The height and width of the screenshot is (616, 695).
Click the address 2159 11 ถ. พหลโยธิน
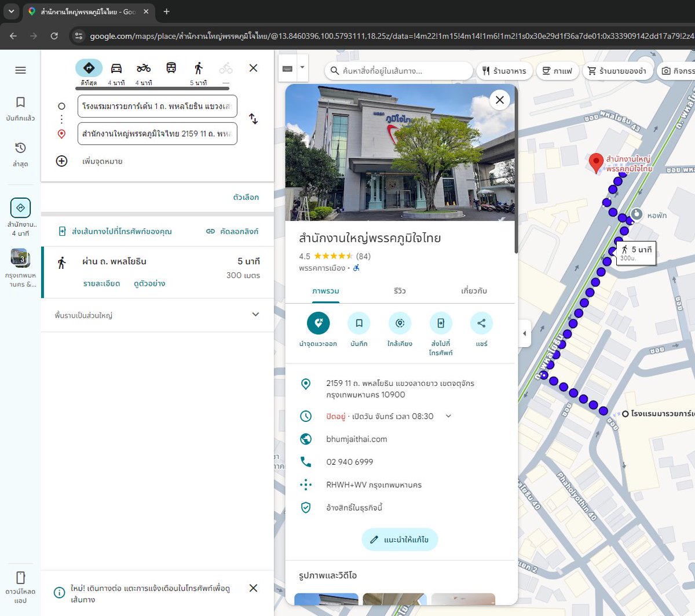(x=400, y=389)
